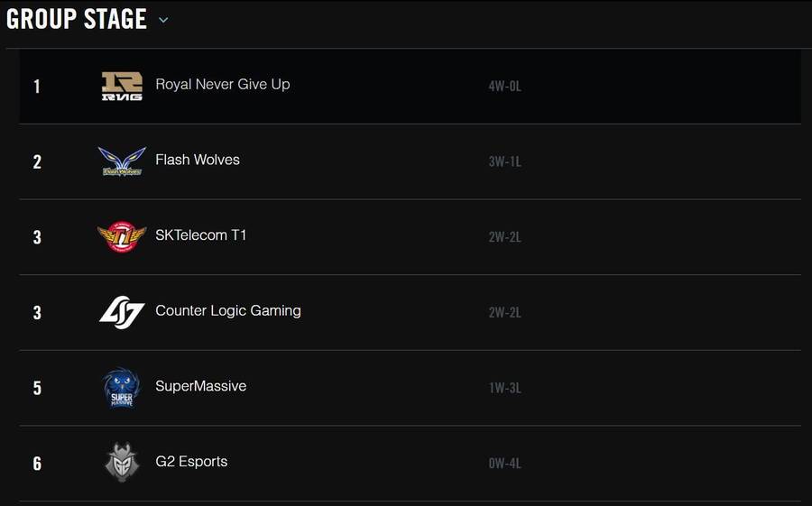Open the G2 Esports team name
This screenshot has width=812, height=506.
pyautogui.click(x=191, y=462)
